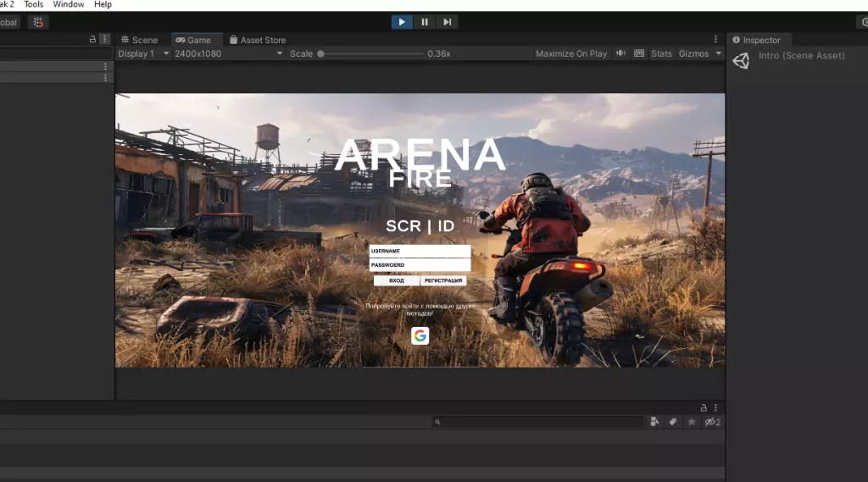This screenshot has width=868, height=482.
Task: Mute audio in Game view
Action: coord(620,53)
